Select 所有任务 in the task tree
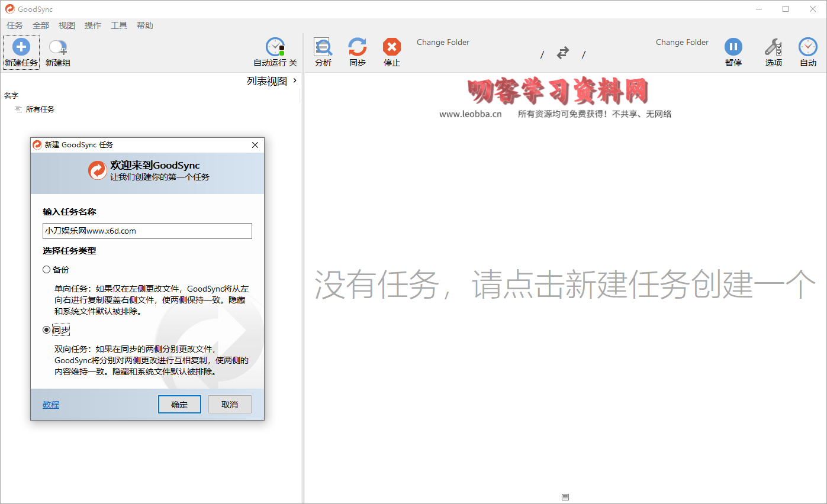 (x=40, y=109)
